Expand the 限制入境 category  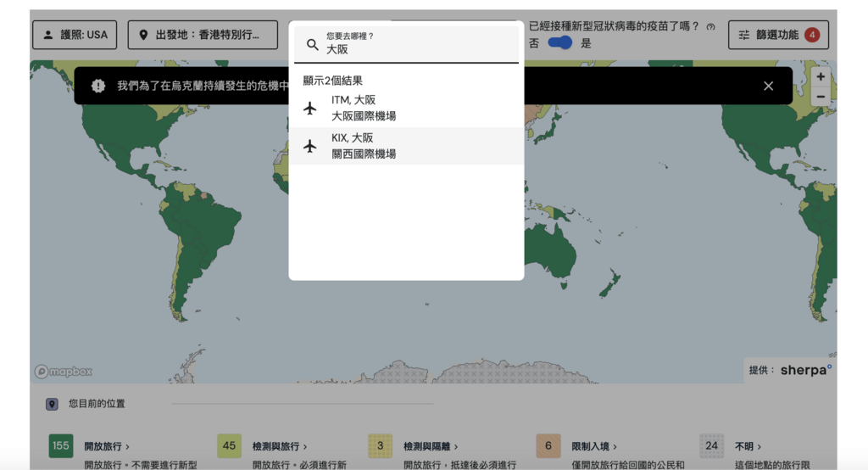(x=594, y=447)
